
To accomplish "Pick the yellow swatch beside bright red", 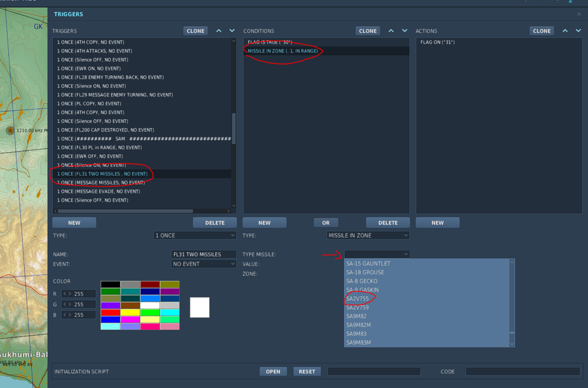I will 130,313.
